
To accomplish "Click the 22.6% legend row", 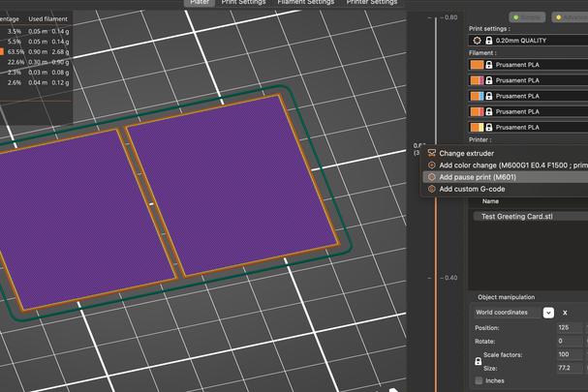I will [x=35, y=62].
